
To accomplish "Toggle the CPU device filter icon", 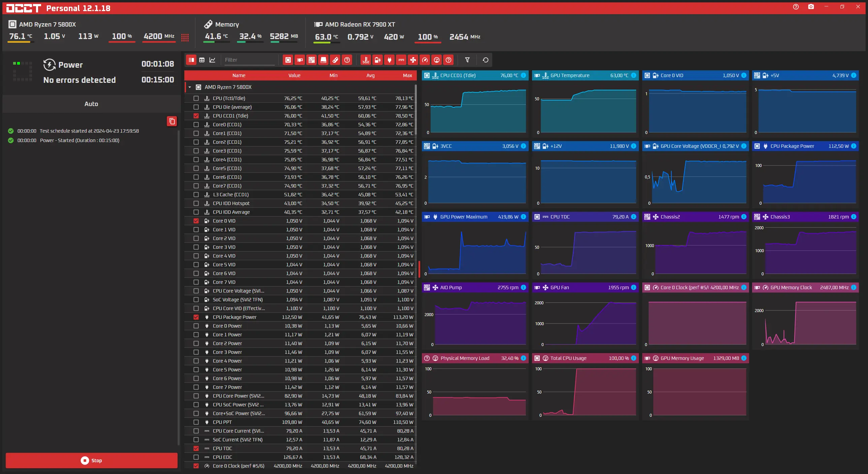I will point(288,60).
